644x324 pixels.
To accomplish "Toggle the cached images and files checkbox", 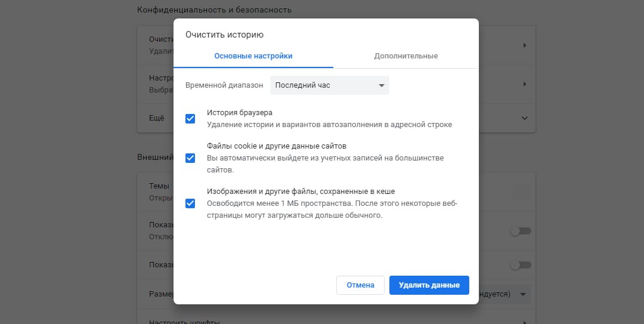I will point(190,203).
